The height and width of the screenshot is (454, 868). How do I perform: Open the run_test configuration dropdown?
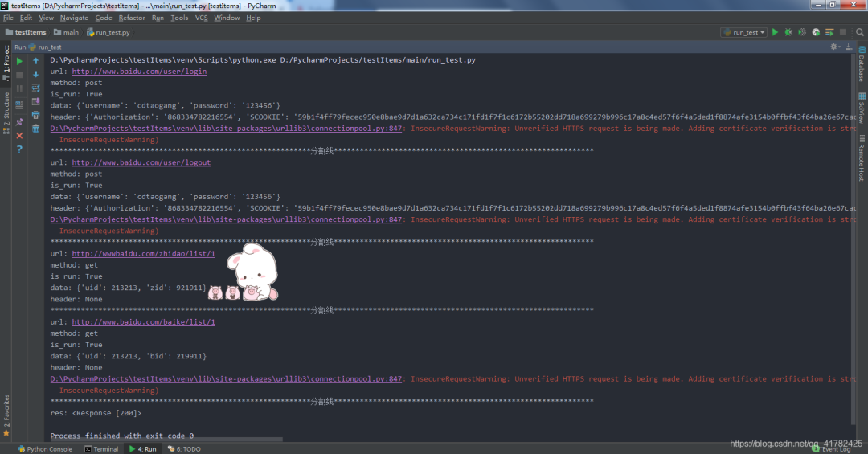[744, 32]
